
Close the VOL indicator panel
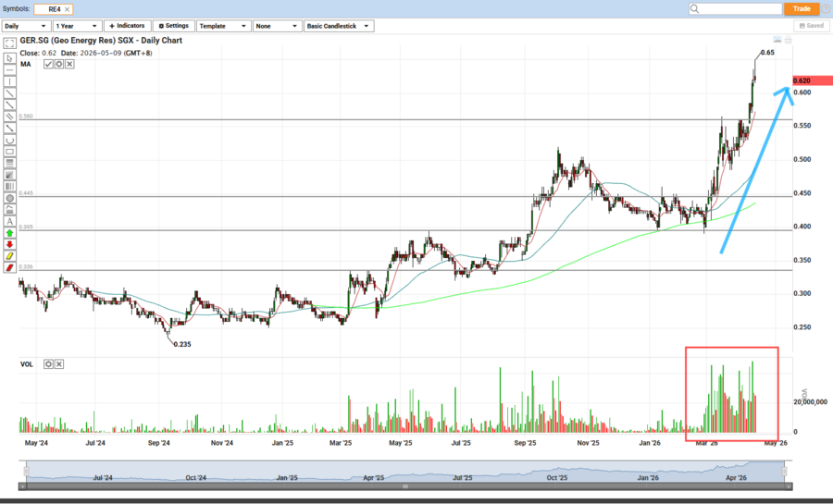tap(59, 364)
